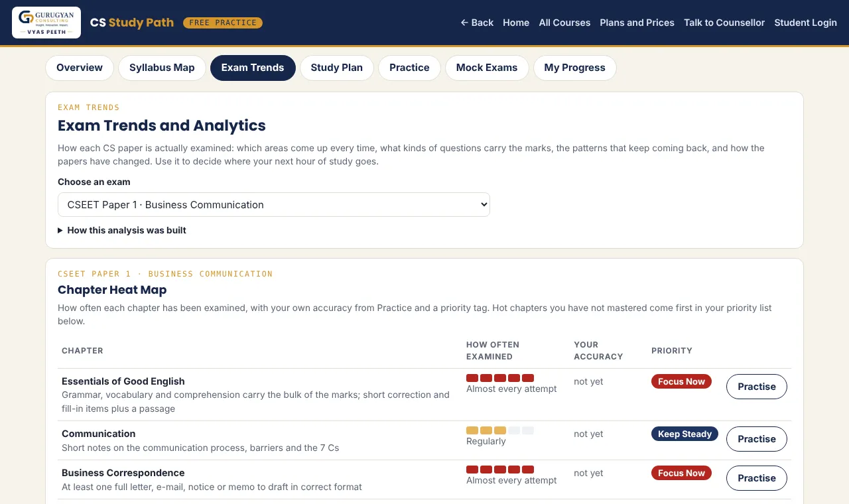This screenshot has width=849, height=504.
Task: Open the Choose an exam dropdown
Action: pos(274,204)
